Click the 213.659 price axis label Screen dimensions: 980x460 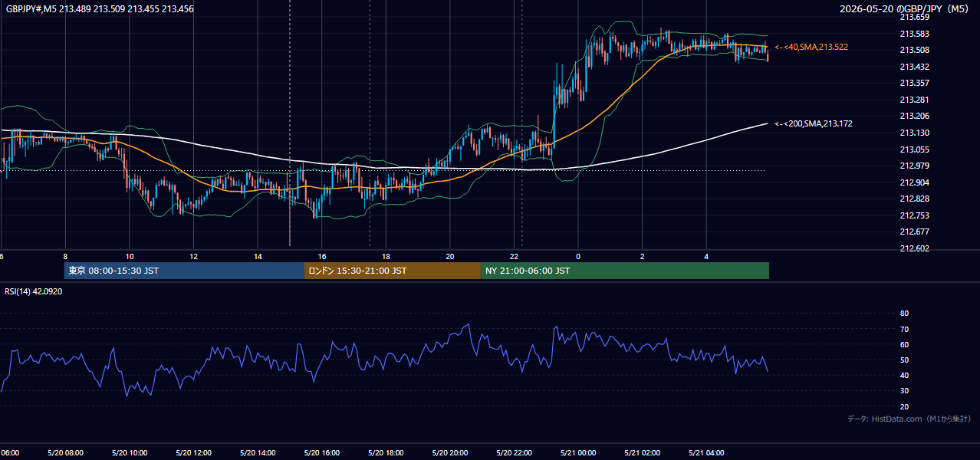point(914,17)
